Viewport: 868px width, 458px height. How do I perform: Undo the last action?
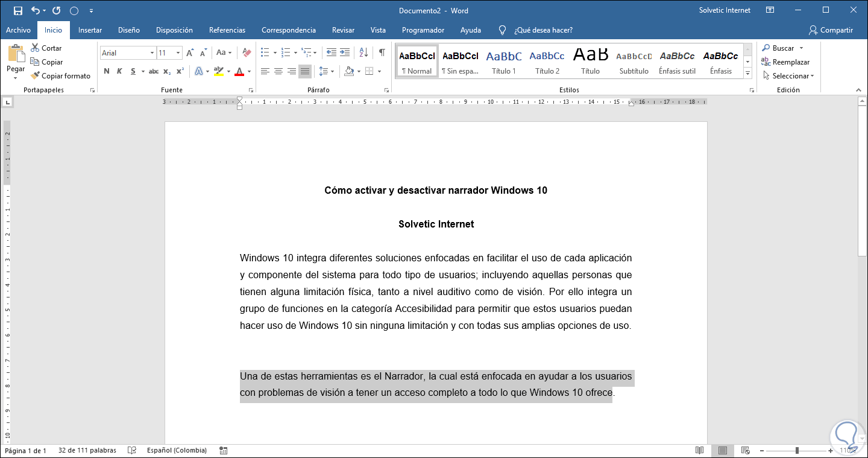35,11
